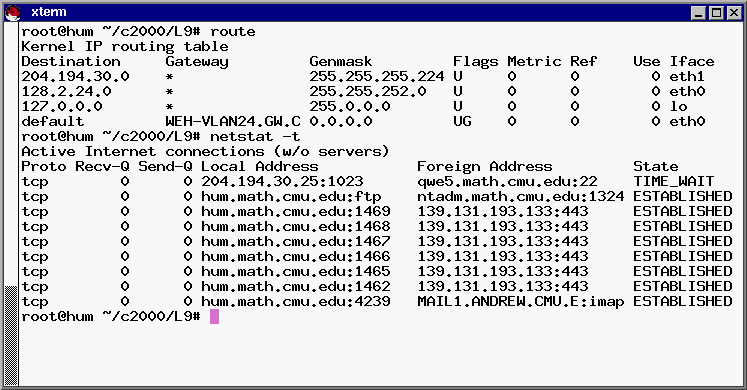Click the xterm title bar text
This screenshot has width=747, height=390.
[49, 12]
